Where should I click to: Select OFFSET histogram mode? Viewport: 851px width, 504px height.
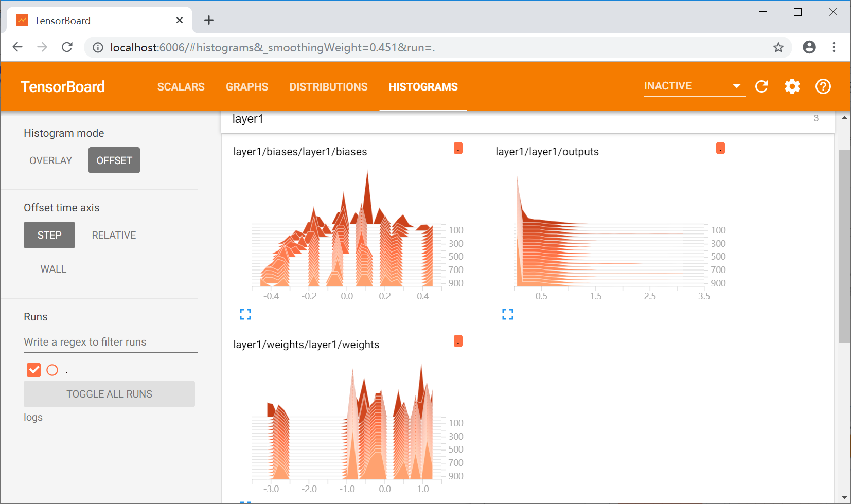[x=114, y=160]
